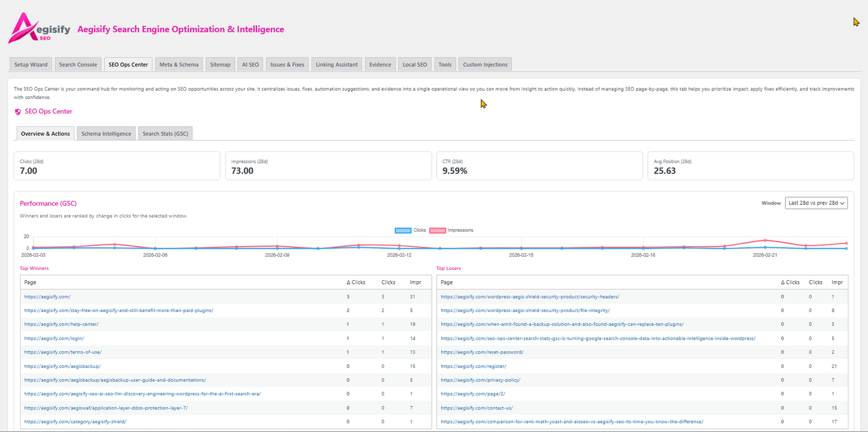Open the AI SEO tab
This screenshot has width=868, height=432.
[250, 65]
